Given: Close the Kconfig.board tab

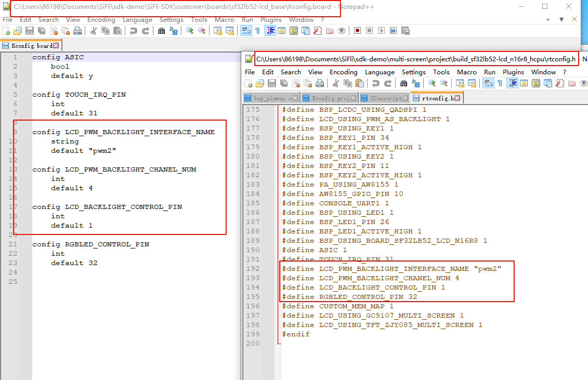Looking at the screenshot, I should 56,45.
